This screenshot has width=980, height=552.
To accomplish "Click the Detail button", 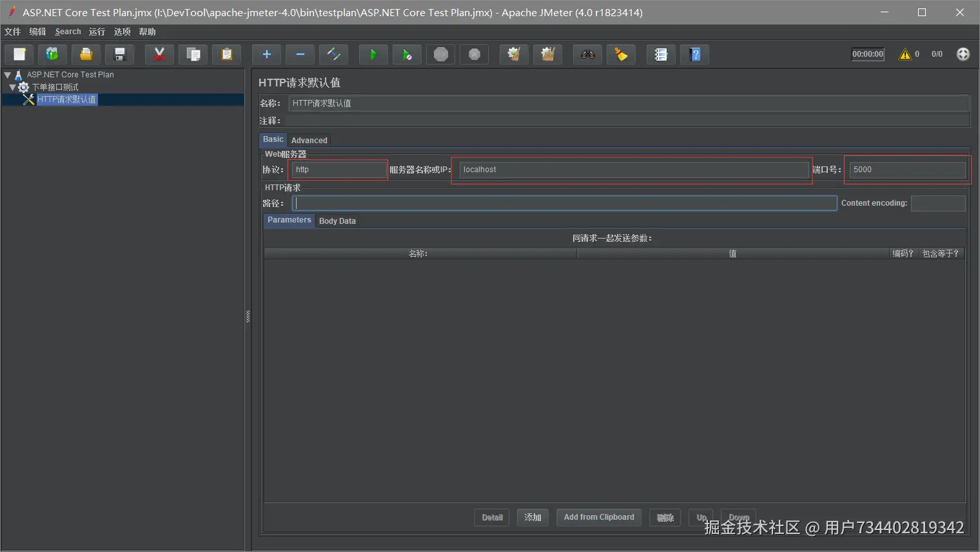I will 492,517.
